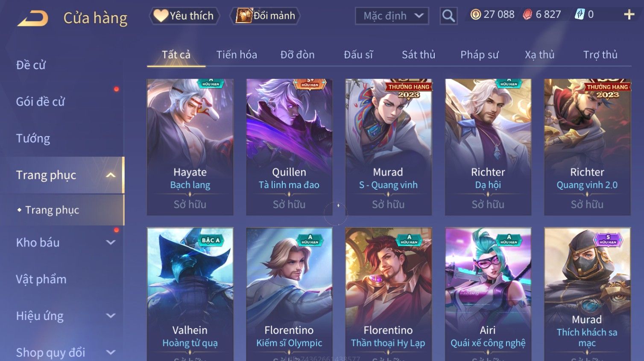Open search with magnifying glass icon

coord(448,16)
